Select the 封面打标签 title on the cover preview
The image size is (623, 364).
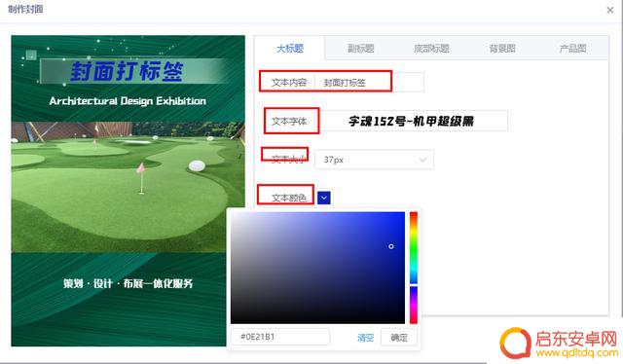(127, 71)
